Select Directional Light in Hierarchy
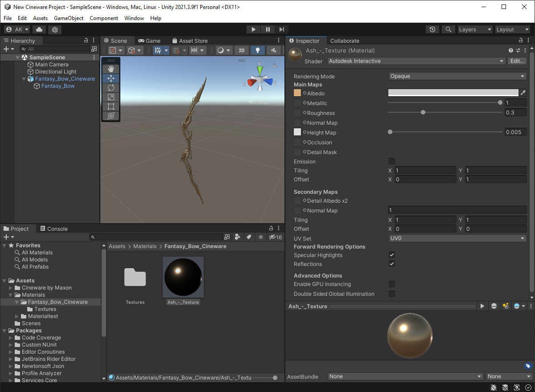This screenshot has height=392, width=535. [x=56, y=72]
